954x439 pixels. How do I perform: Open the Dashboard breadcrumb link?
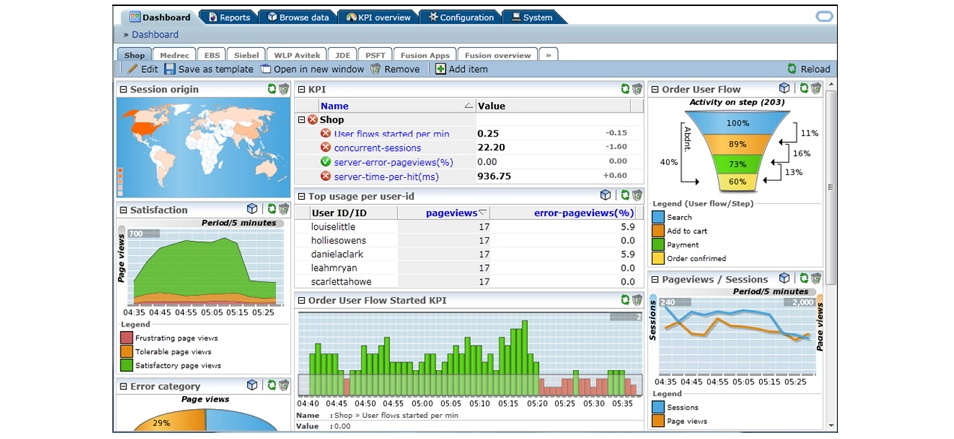coord(155,35)
